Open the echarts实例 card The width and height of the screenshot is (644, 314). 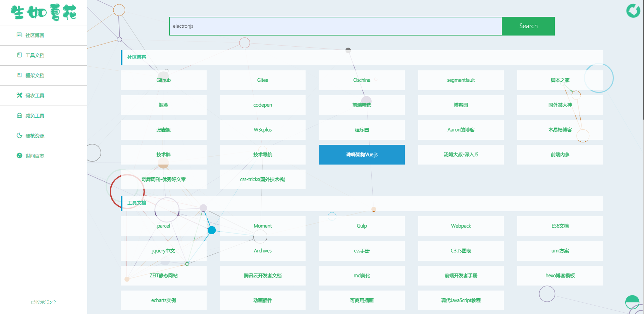tap(163, 300)
